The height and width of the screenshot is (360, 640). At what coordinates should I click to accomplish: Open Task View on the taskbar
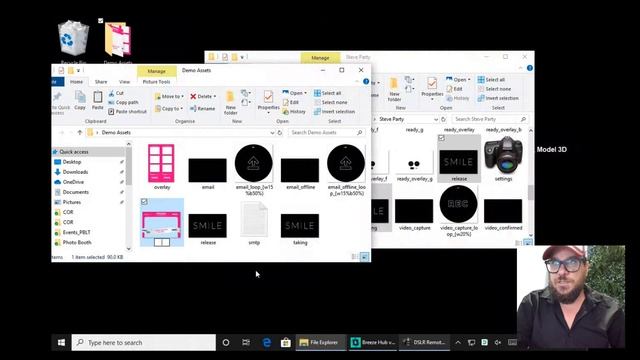(x=246, y=342)
